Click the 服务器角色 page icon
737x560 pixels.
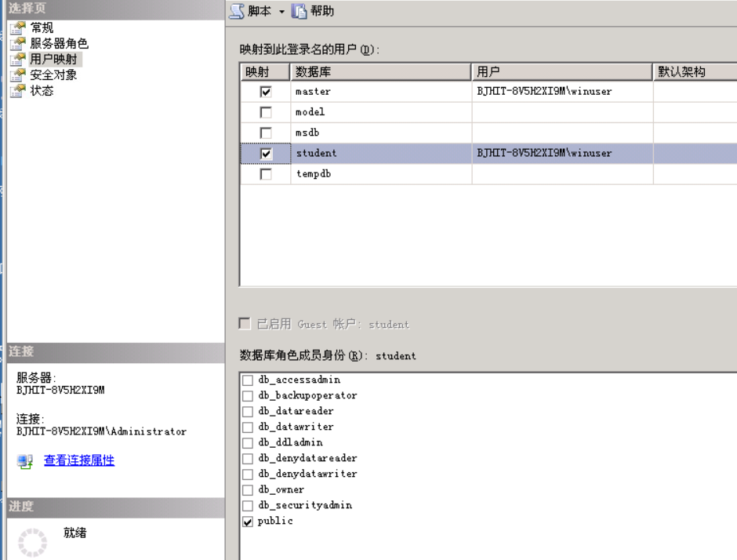pos(18,44)
